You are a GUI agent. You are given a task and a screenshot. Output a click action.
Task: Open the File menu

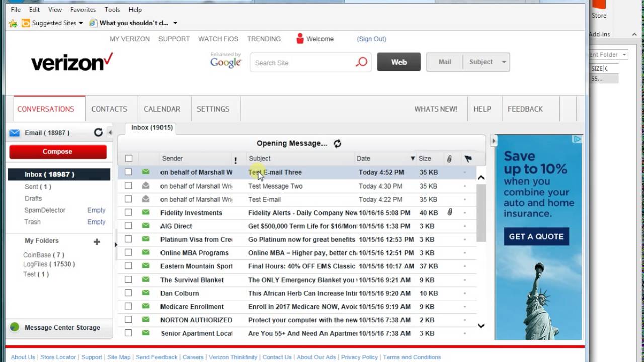pyautogui.click(x=16, y=9)
